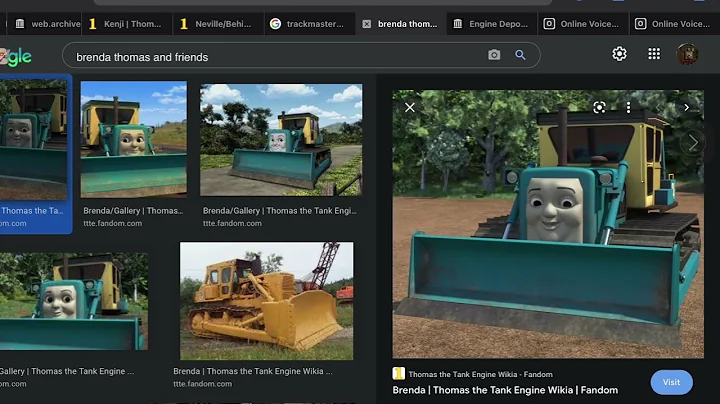720x404 pixels.
Task: Click the Visit button
Action: pos(671,382)
